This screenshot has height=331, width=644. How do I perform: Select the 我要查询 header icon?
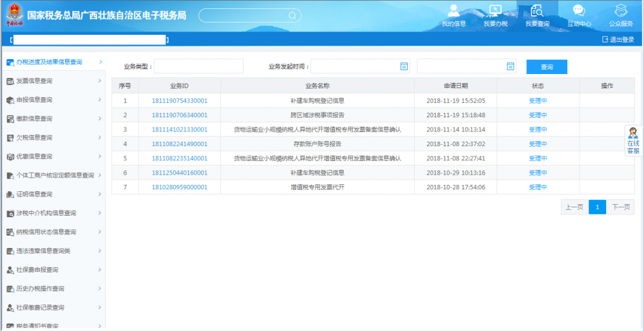tap(537, 12)
